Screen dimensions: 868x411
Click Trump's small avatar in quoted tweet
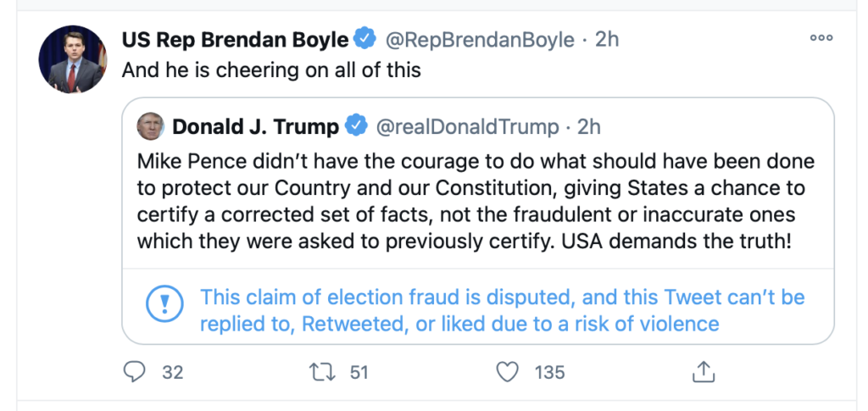[150, 127]
